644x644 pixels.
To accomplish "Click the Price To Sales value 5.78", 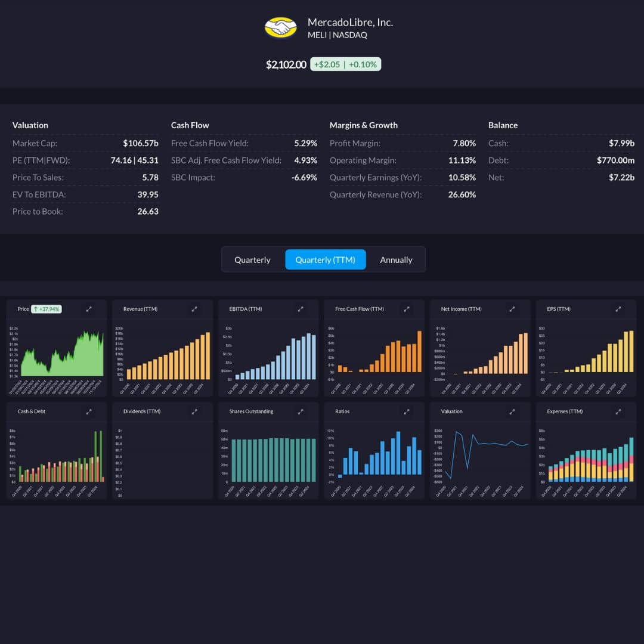I will (150, 178).
